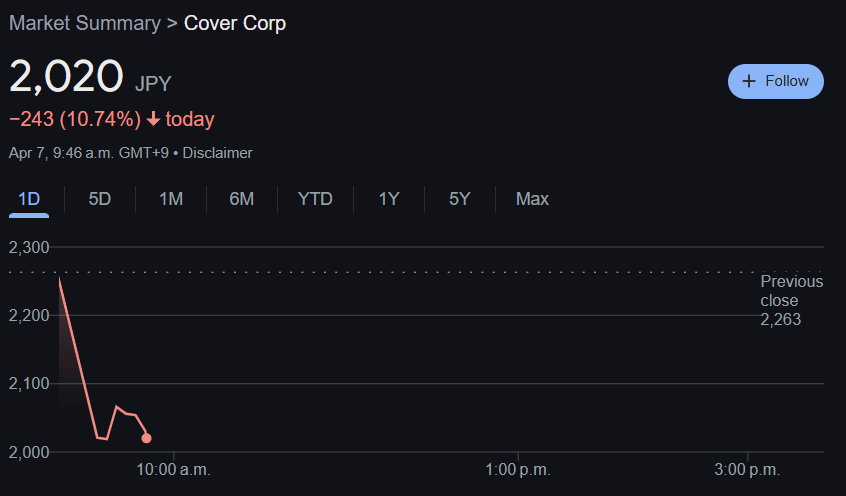Click the 2,200 y-axis label
The height and width of the screenshot is (496, 846).
(x=29, y=315)
